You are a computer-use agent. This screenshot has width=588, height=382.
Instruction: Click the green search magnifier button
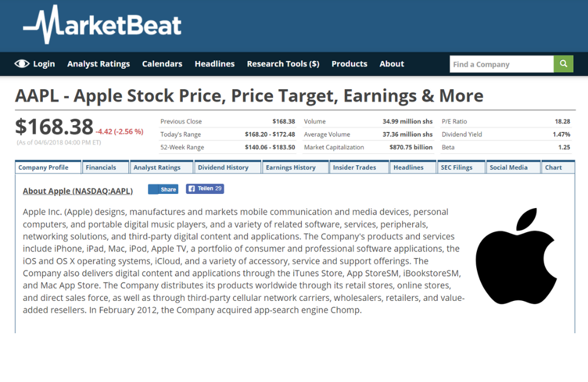click(563, 64)
